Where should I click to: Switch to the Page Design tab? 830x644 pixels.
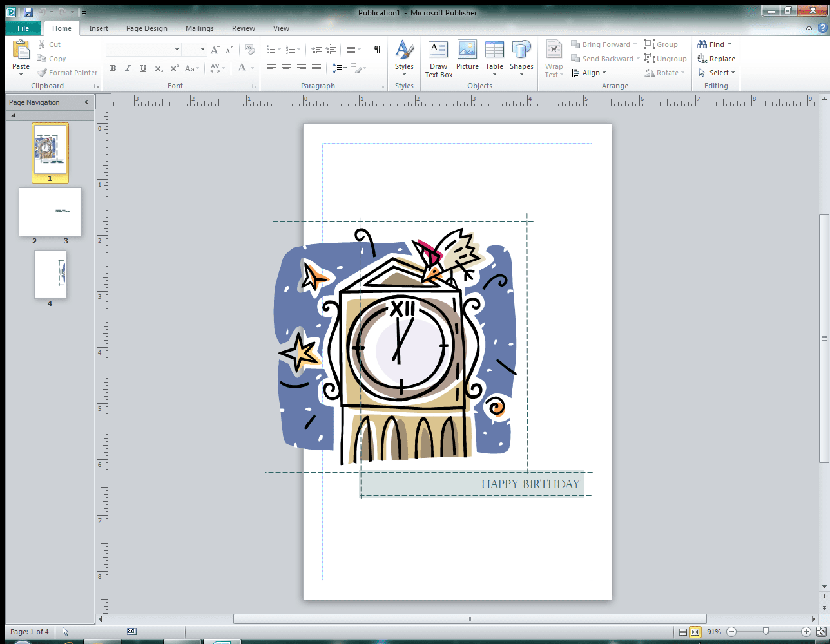coord(146,28)
